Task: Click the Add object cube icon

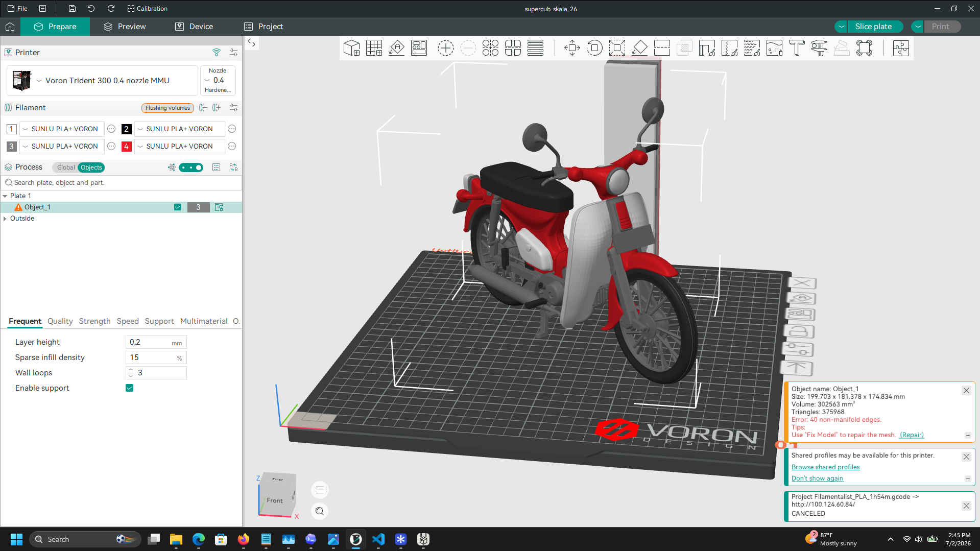Action: click(351, 48)
